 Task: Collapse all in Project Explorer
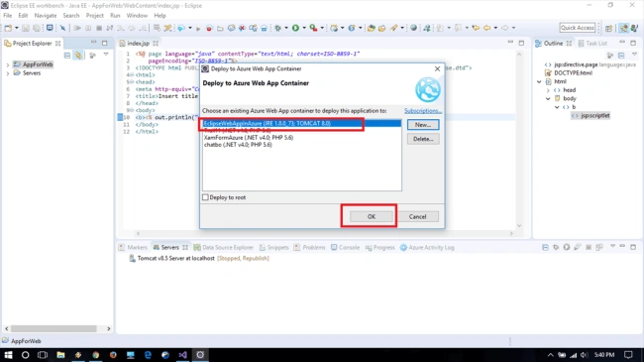67,56
